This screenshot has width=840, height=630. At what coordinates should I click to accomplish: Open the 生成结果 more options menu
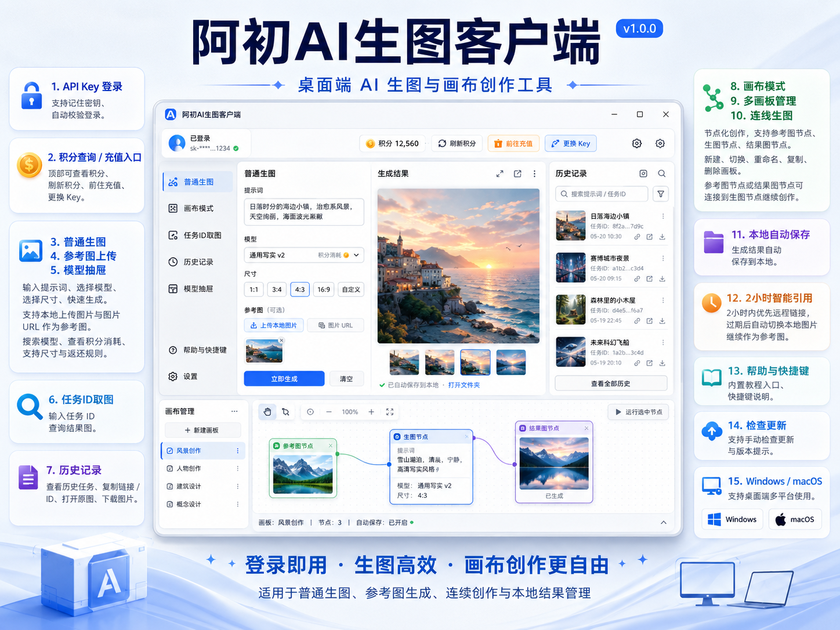534,173
